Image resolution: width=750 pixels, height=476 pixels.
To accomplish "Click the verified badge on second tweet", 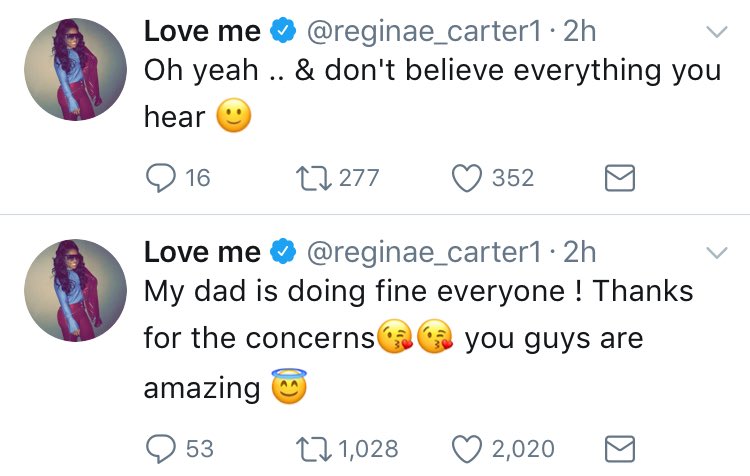I will pyautogui.click(x=284, y=251).
